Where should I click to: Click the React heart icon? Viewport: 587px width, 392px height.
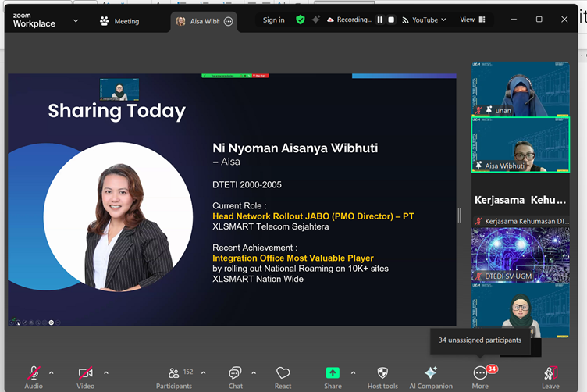click(283, 374)
